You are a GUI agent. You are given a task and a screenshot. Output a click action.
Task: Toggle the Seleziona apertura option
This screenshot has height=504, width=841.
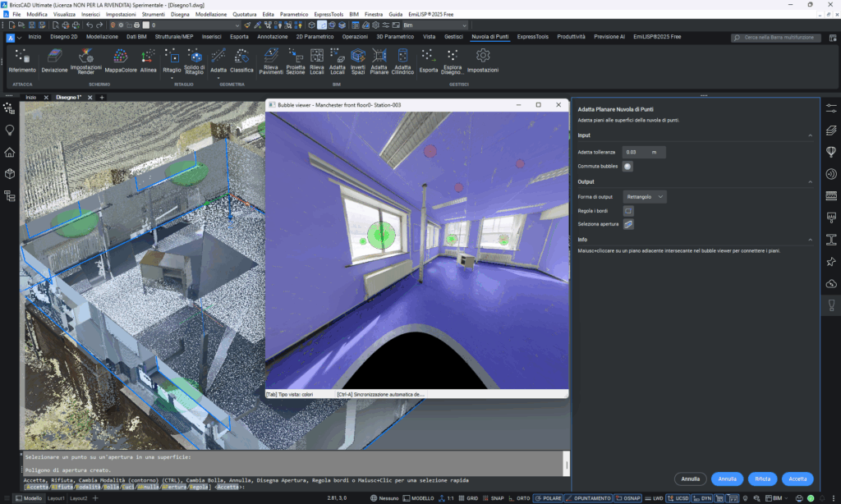point(628,224)
